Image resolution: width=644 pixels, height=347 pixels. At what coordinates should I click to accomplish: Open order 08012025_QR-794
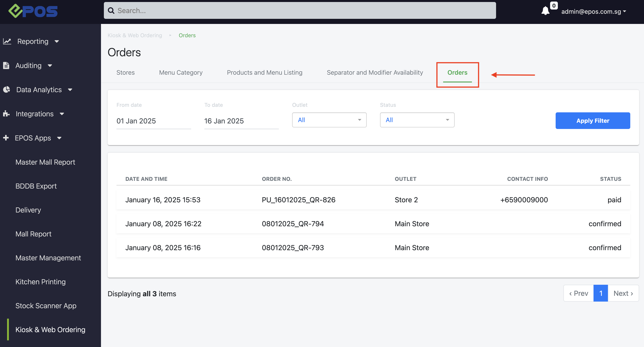coord(293,224)
